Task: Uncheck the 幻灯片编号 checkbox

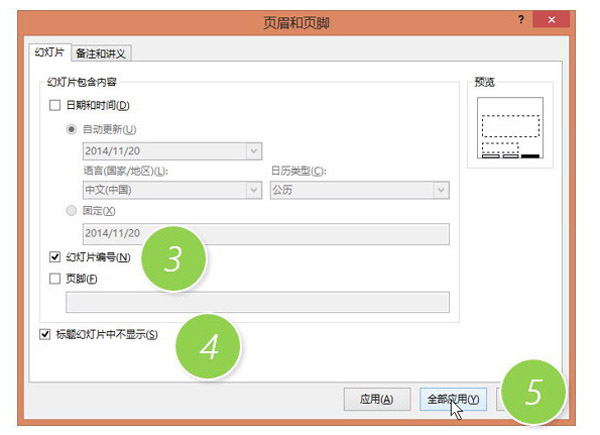Action: click(55, 258)
